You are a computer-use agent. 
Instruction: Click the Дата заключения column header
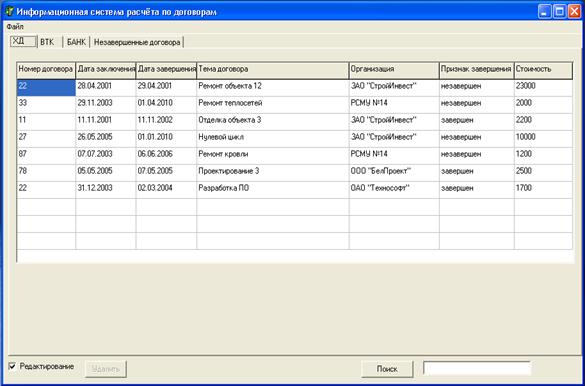pos(106,70)
